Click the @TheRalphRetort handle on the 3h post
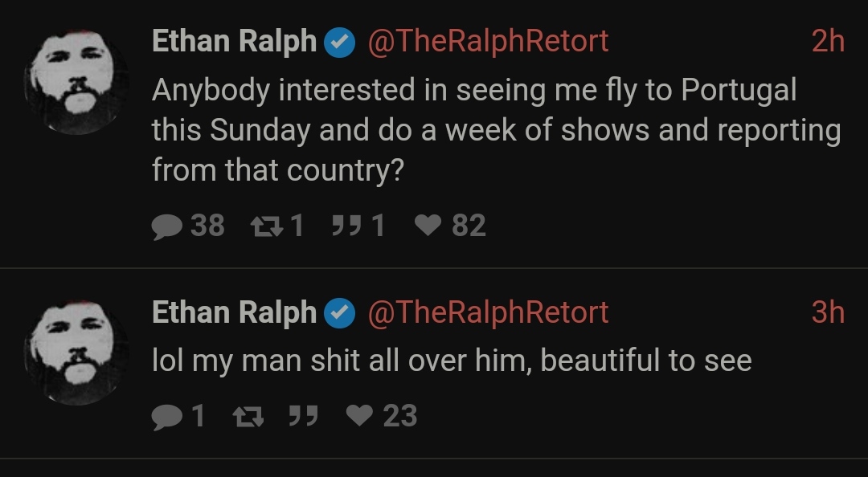868x477 pixels. (487, 313)
